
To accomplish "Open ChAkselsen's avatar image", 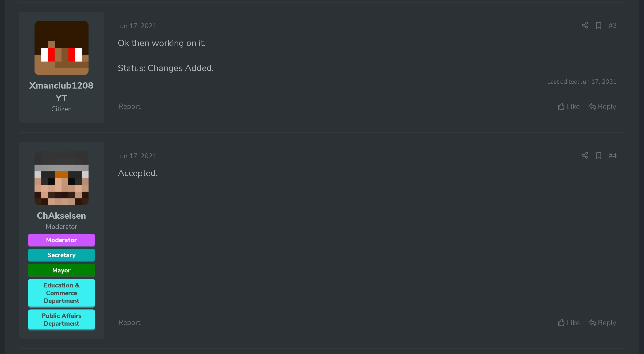I will pyautogui.click(x=62, y=178).
